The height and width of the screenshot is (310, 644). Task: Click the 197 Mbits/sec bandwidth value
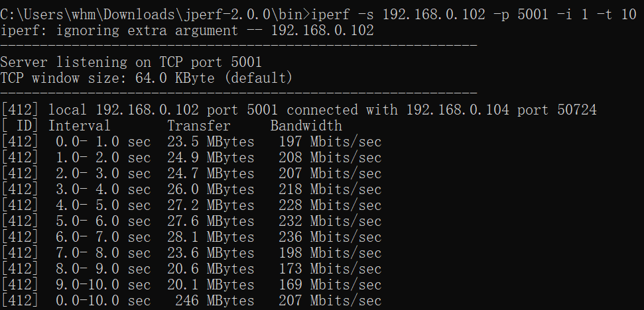pos(330,142)
